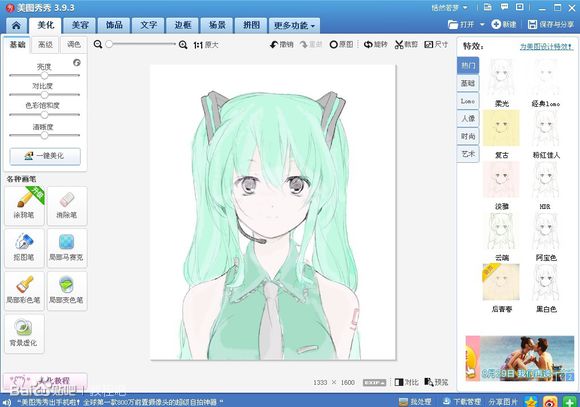Adjust the 色彩饱和度 saturation slider
Image resolution: width=580 pixels, height=407 pixels.
pos(44,115)
